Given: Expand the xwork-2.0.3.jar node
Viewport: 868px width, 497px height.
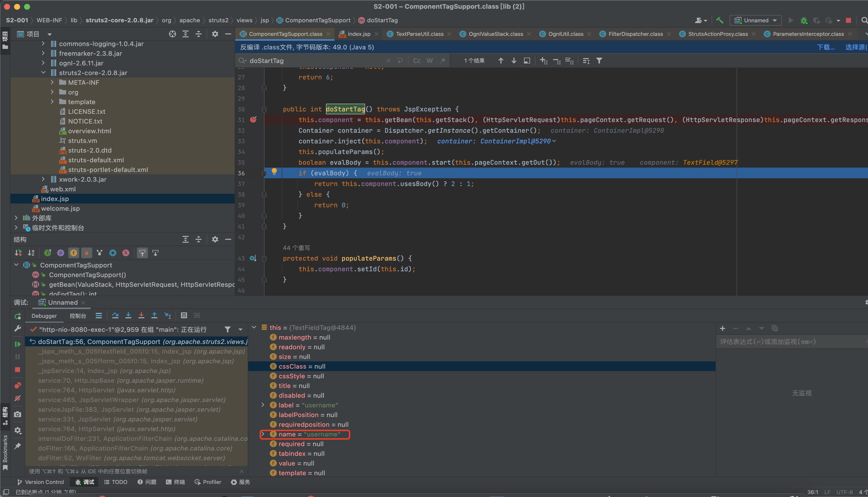Looking at the screenshot, I should [43, 179].
